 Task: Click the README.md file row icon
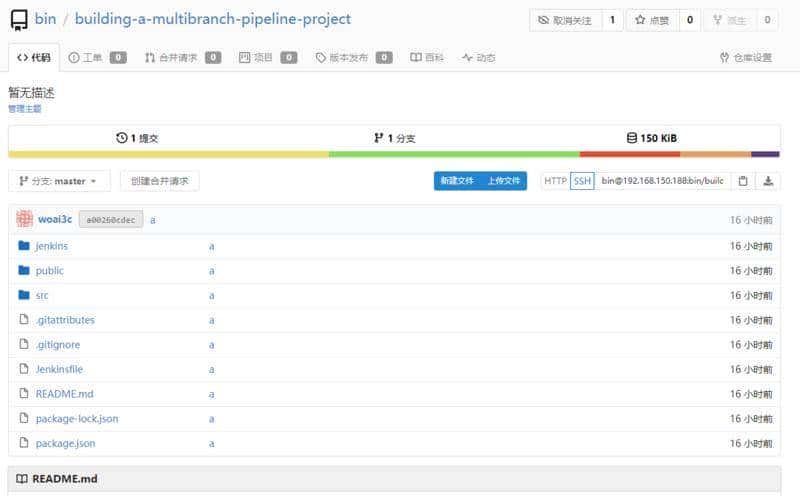point(24,393)
